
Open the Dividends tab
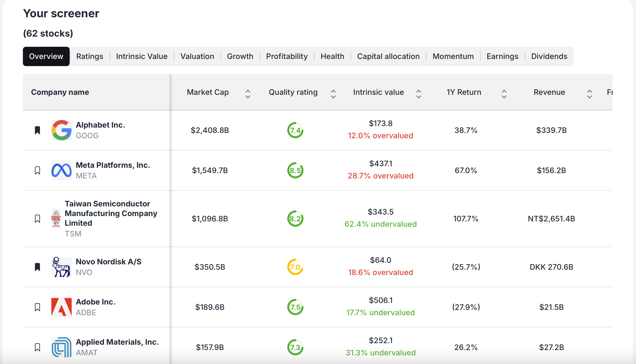pyautogui.click(x=549, y=56)
